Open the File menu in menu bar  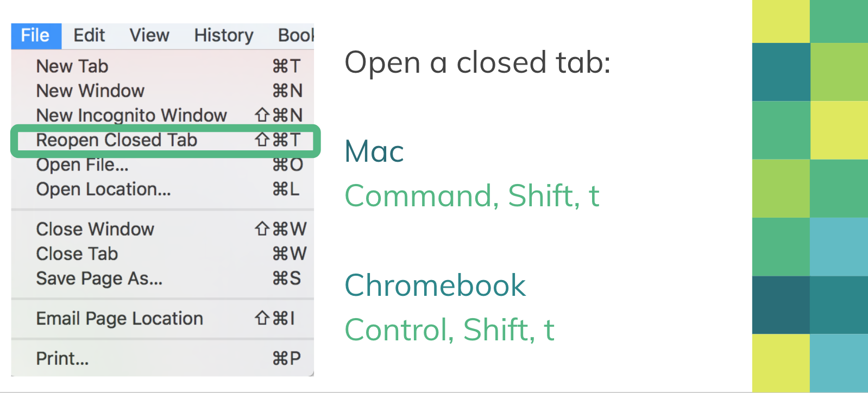coord(35,36)
